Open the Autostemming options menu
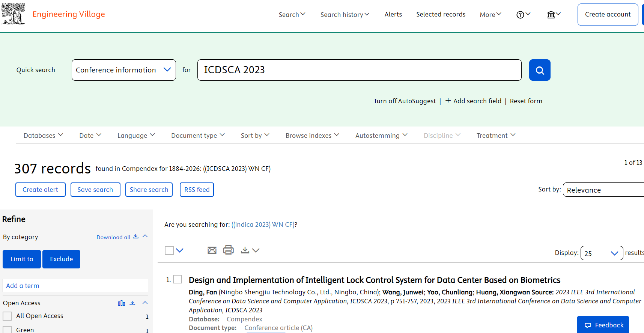The image size is (644, 333). point(381,136)
